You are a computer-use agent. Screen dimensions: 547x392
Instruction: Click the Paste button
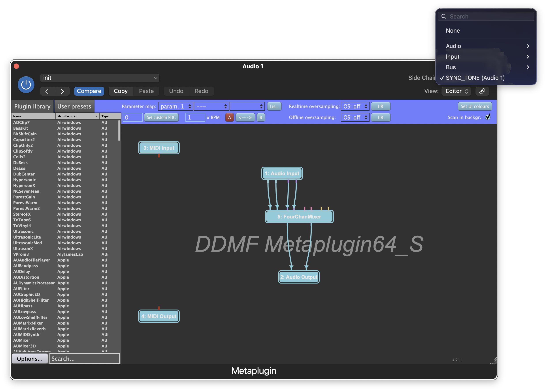(x=146, y=91)
